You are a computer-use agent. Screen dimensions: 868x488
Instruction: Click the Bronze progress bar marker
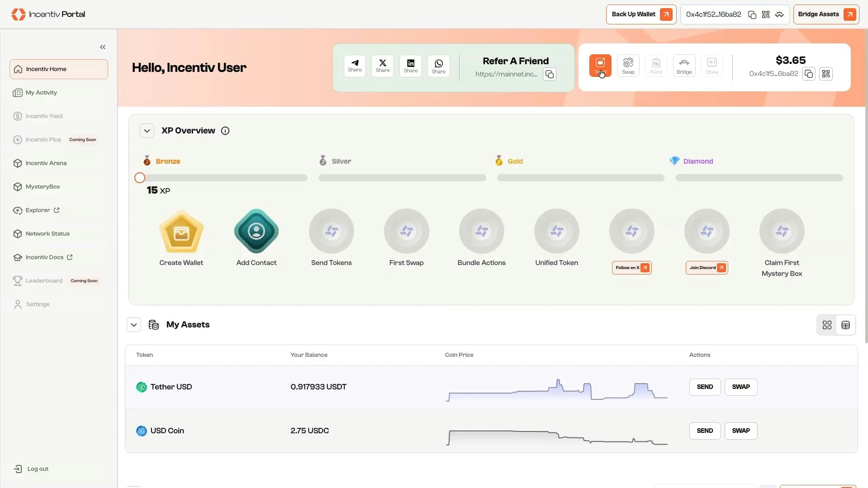tap(140, 178)
